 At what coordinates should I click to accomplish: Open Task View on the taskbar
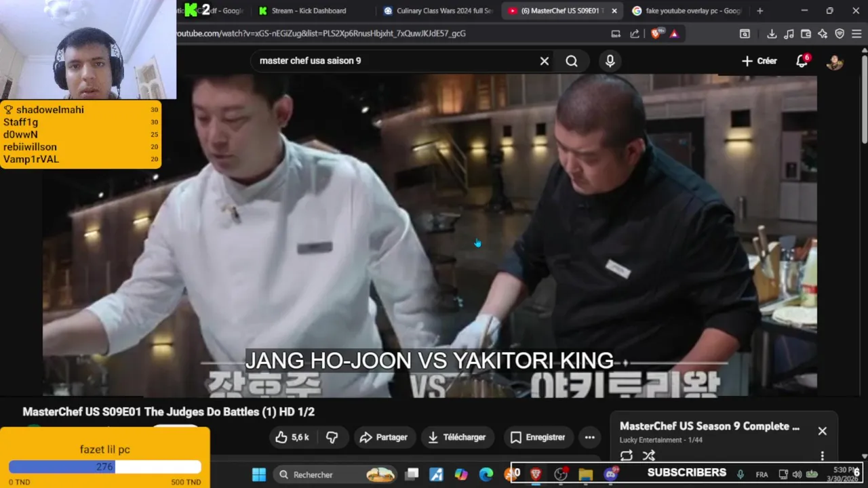pos(412,474)
